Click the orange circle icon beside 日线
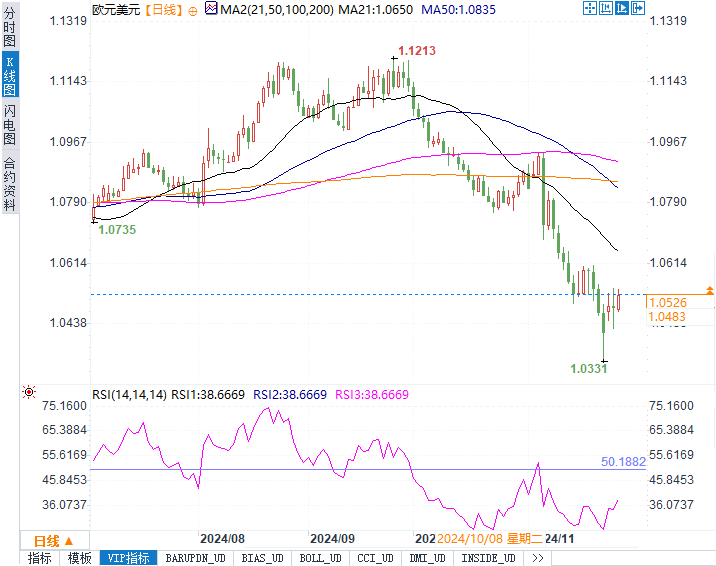This screenshot has height=566, width=716. coord(193,11)
